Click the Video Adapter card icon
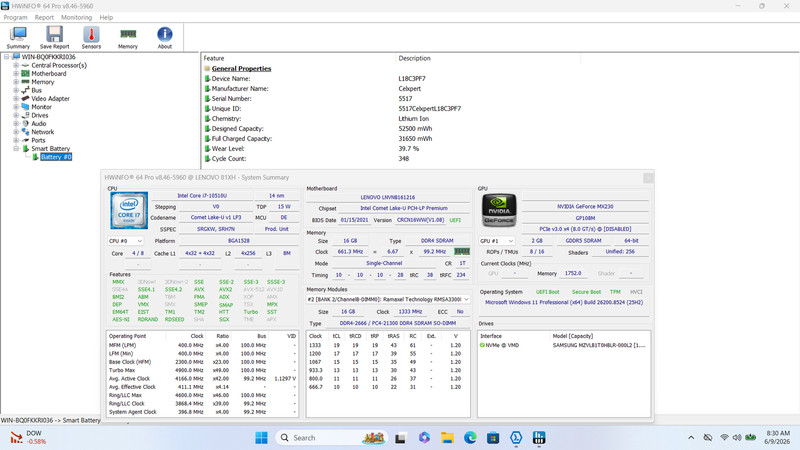 (x=25, y=98)
